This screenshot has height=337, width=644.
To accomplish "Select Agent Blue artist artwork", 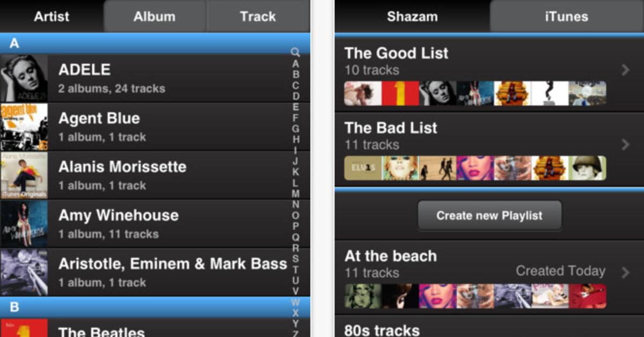I will pos(24,127).
